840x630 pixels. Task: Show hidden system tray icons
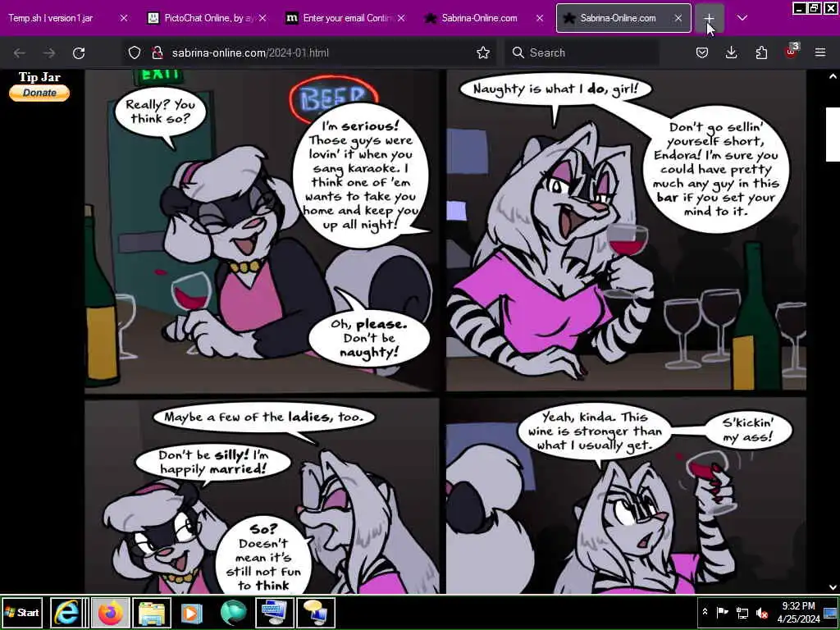pos(705,612)
